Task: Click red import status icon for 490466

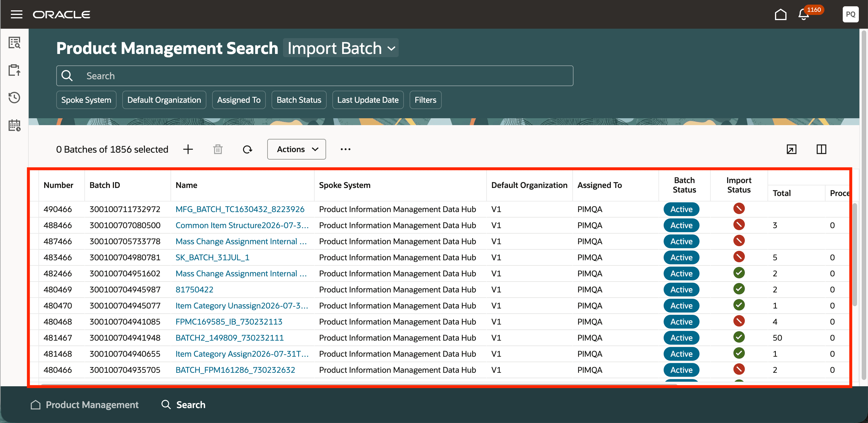Action: click(x=739, y=209)
